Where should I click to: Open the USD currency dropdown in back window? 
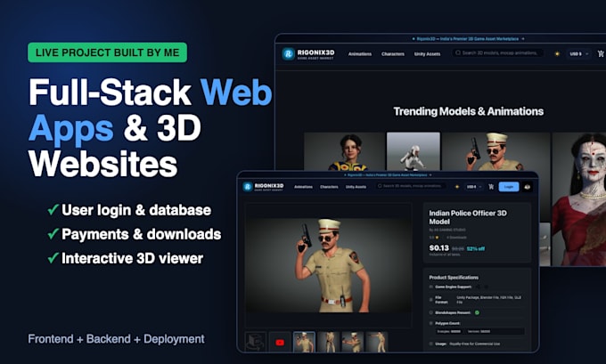pyautogui.click(x=578, y=53)
